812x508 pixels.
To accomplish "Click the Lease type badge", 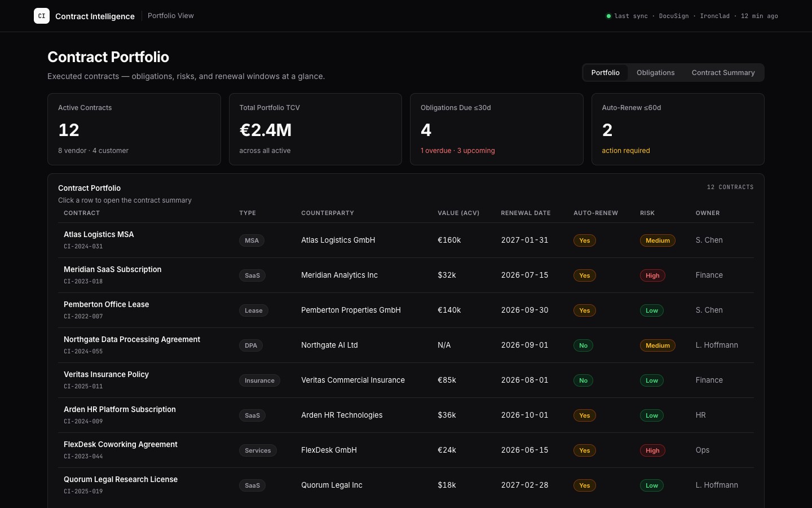I will click(x=254, y=310).
